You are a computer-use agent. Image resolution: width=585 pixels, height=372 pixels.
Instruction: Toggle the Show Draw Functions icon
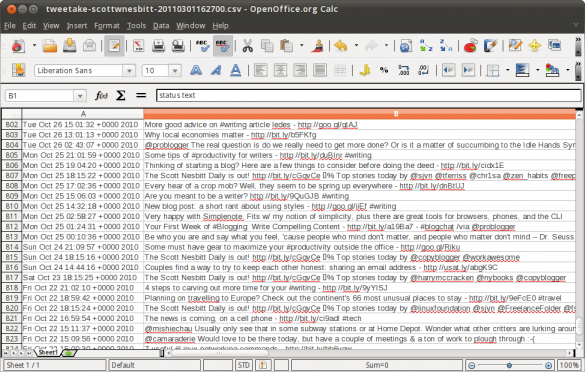pyautogui.click(x=490, y=46)
